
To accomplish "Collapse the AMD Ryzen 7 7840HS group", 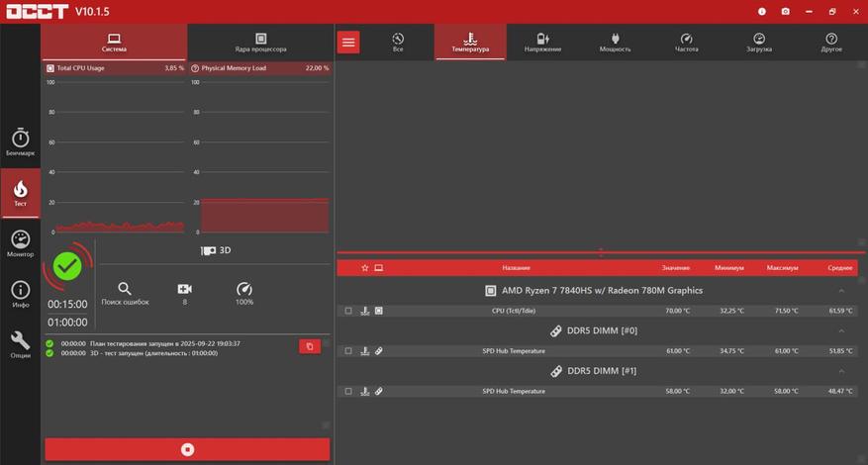I will click(x=841, y=291).
